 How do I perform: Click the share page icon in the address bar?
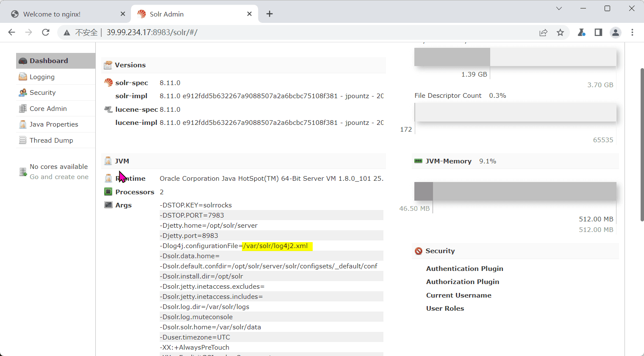543,33
